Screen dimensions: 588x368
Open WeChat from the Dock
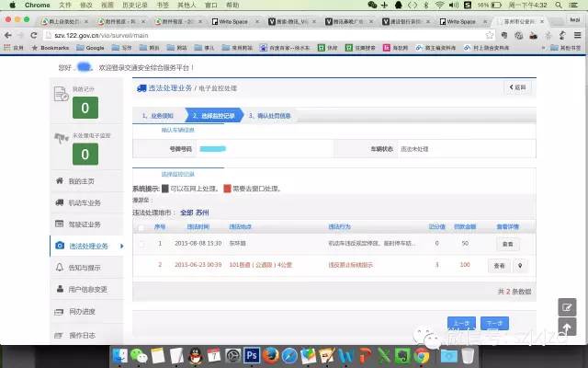(x=139, y=355)
